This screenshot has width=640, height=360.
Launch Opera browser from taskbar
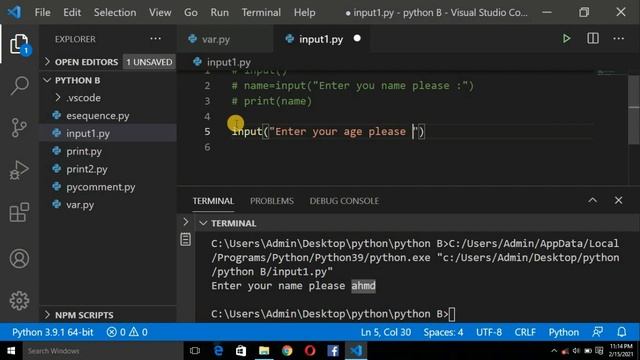point(310,351)
